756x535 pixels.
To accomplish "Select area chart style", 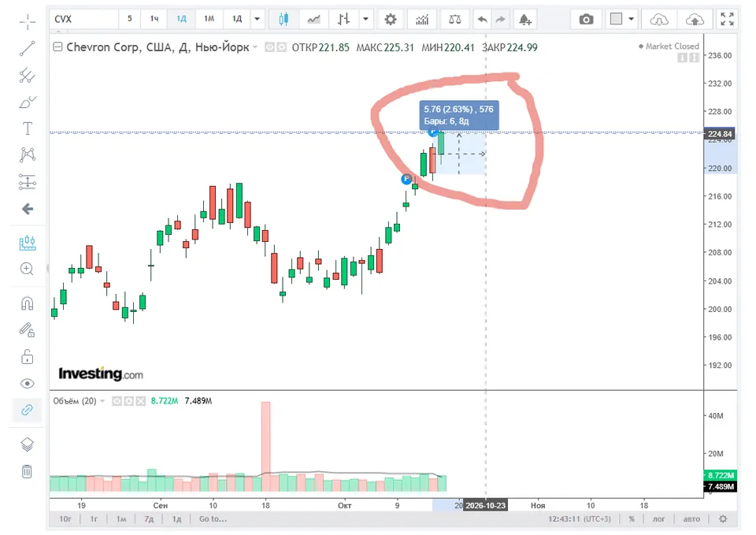I will point(313,19).
